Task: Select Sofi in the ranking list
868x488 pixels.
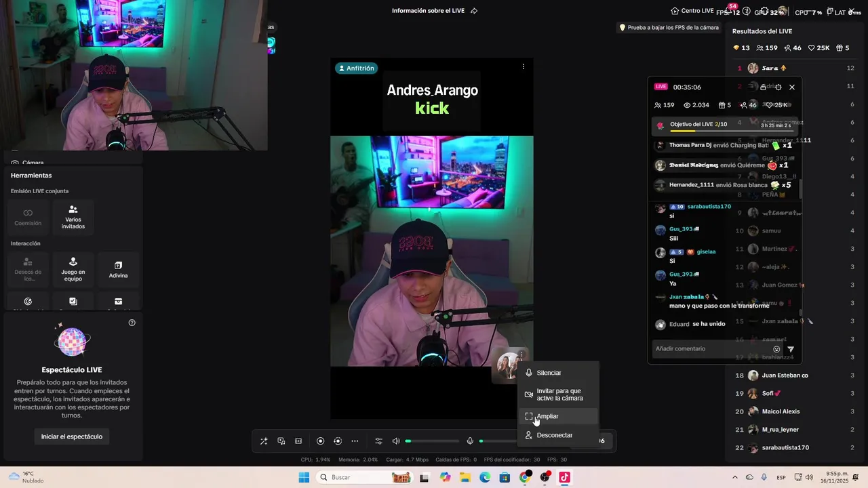Action: pyautogui.click(x=795, y=393)
